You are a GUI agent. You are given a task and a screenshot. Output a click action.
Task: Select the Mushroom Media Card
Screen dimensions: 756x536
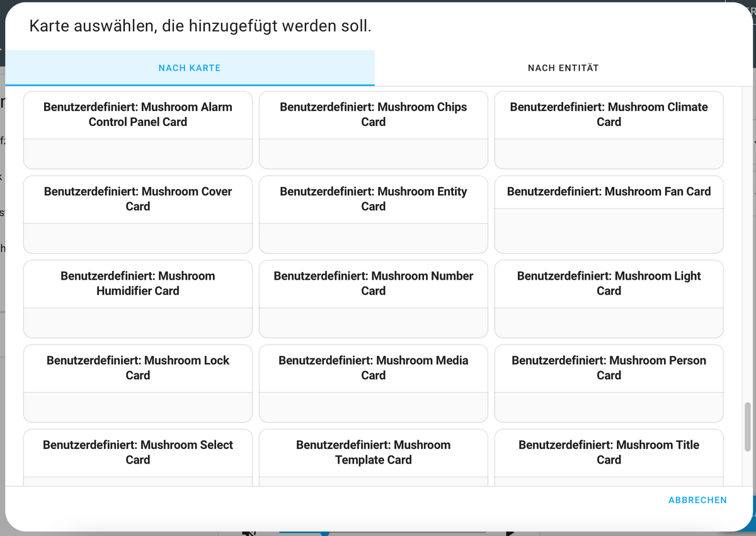374,384
